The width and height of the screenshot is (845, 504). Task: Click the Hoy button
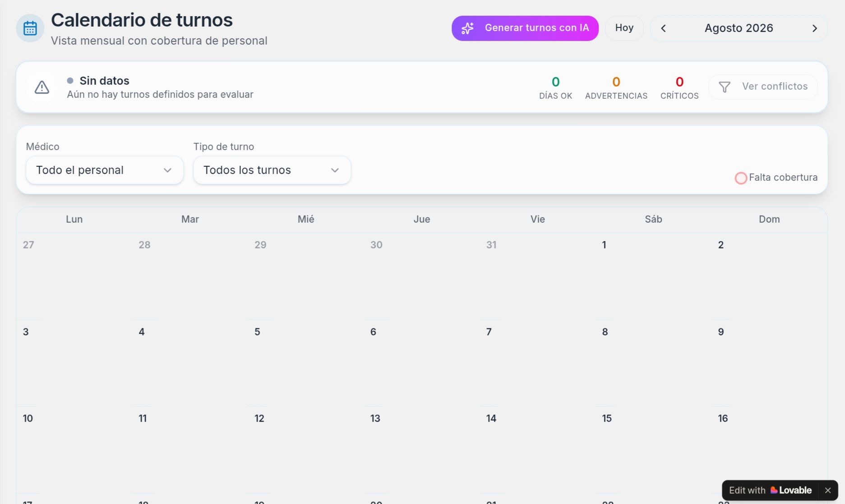tap(624, 28)
